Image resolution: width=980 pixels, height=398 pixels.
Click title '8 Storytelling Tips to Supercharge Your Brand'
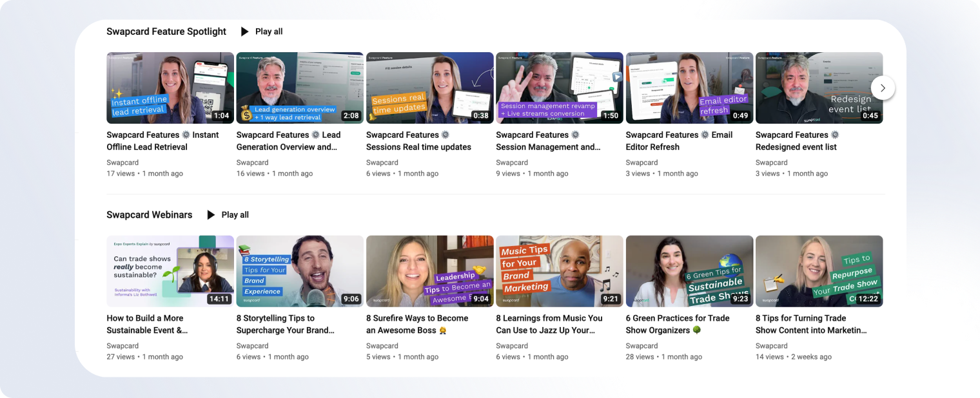click(x=286, y=324)
